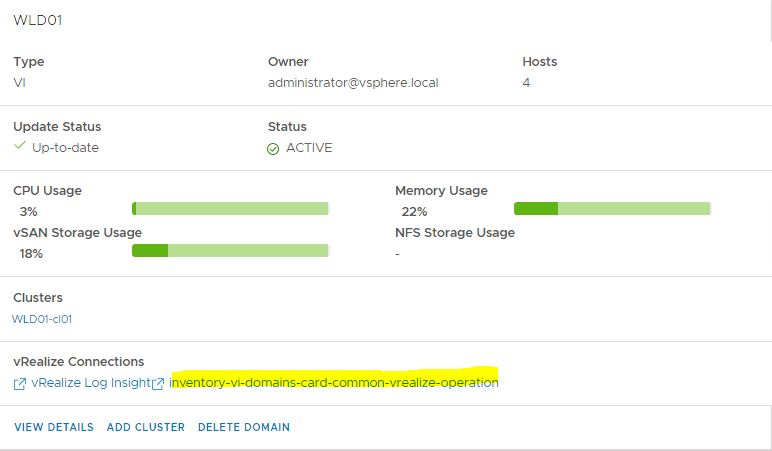Click the green ACTIVE status check icon
The height and width of the screenshot is (451, 772).
(x=273, y=149)
